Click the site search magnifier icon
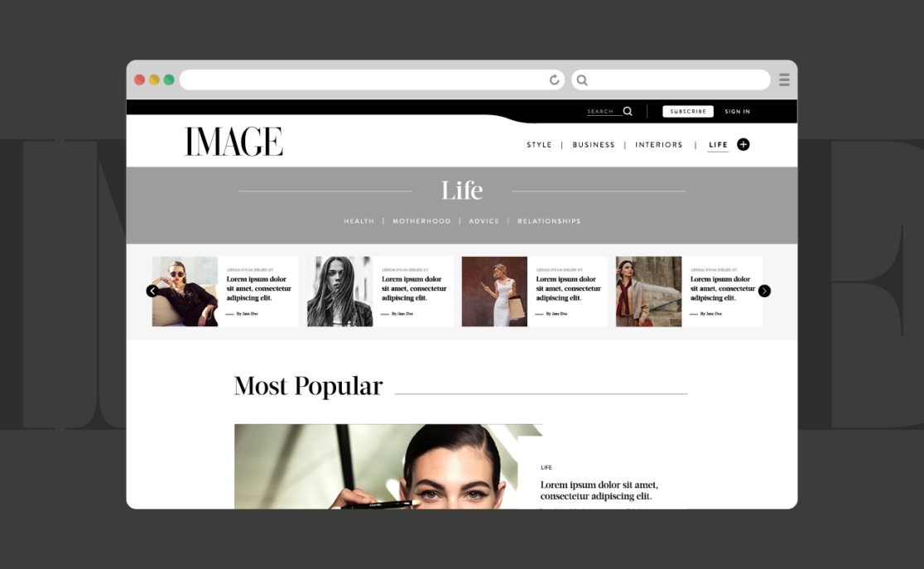Image resolution: width=924 pixels, height=569 pixels. click(628, 111)
